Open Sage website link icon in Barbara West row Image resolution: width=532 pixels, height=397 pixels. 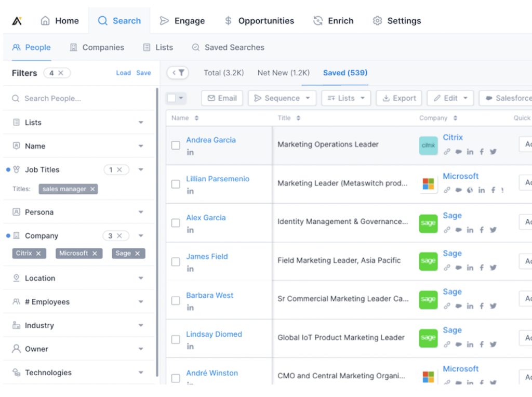[447, 306]
